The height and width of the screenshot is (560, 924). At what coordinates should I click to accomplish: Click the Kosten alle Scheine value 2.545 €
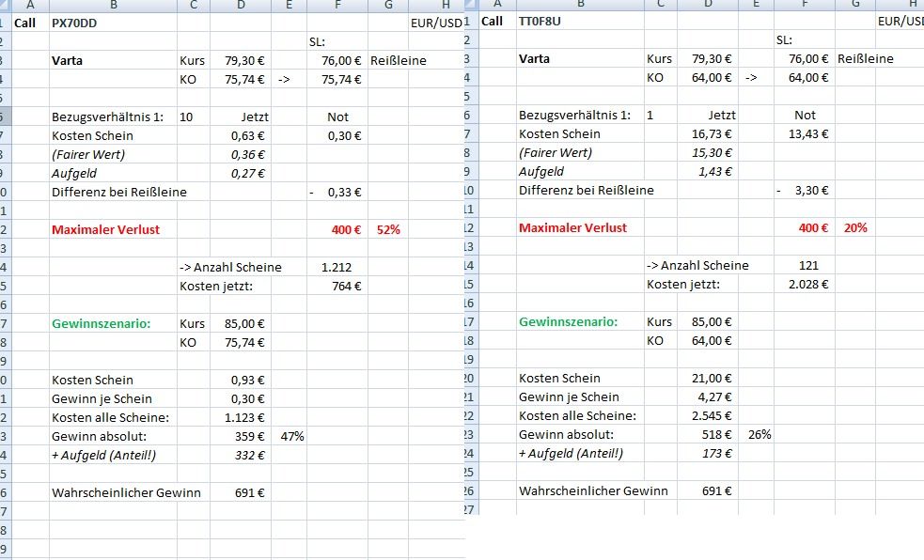click(713, 415)
